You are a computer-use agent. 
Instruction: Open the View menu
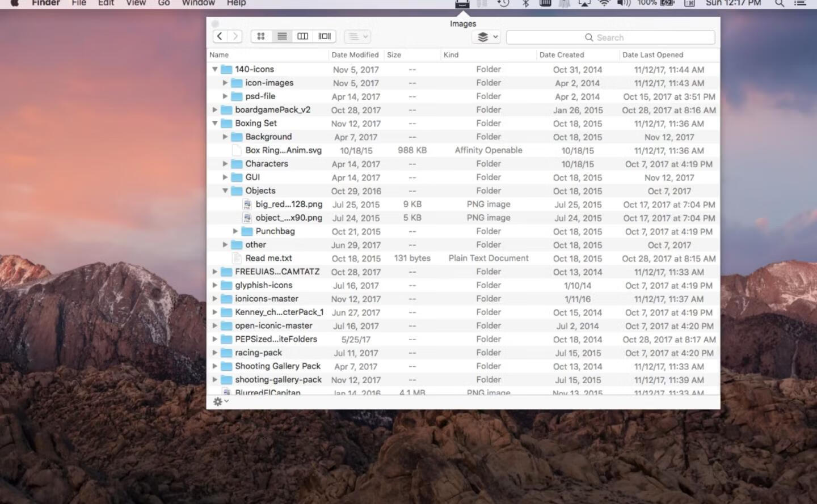136,3
